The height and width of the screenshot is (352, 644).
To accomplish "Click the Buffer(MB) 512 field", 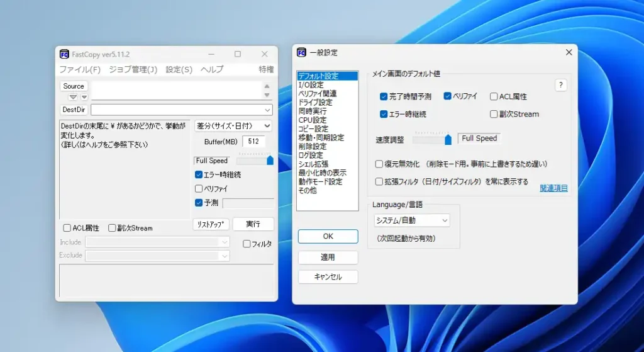I will [x=254, y=142].
